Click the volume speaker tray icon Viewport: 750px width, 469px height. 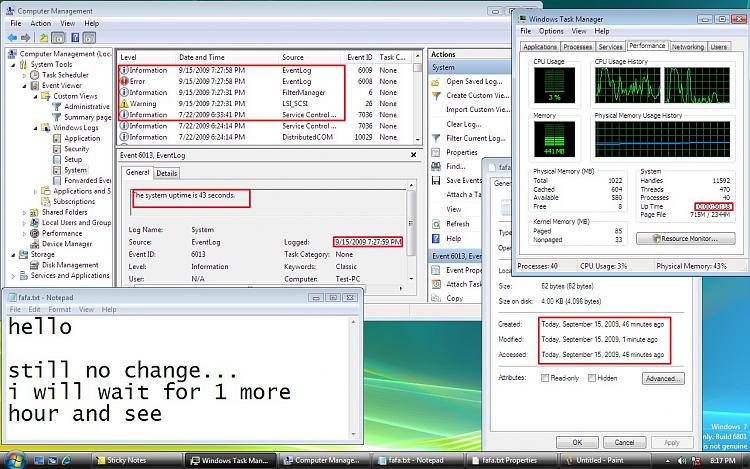pos(682,461)
